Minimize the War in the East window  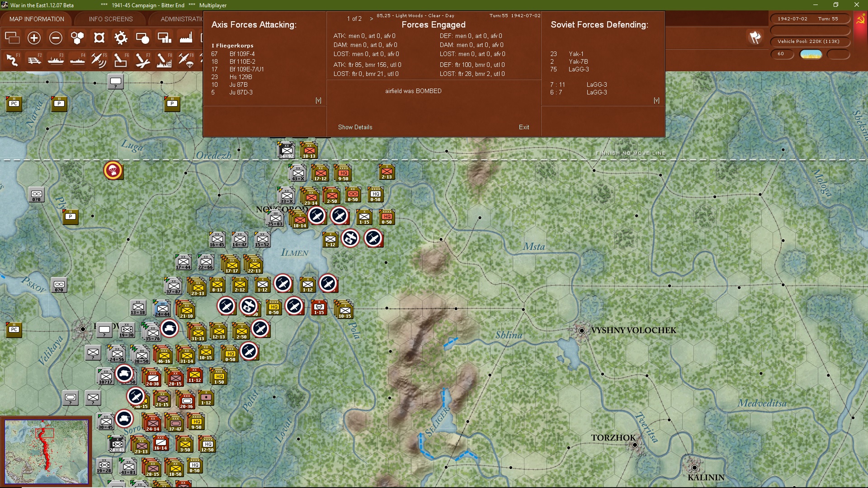(816, 5)
